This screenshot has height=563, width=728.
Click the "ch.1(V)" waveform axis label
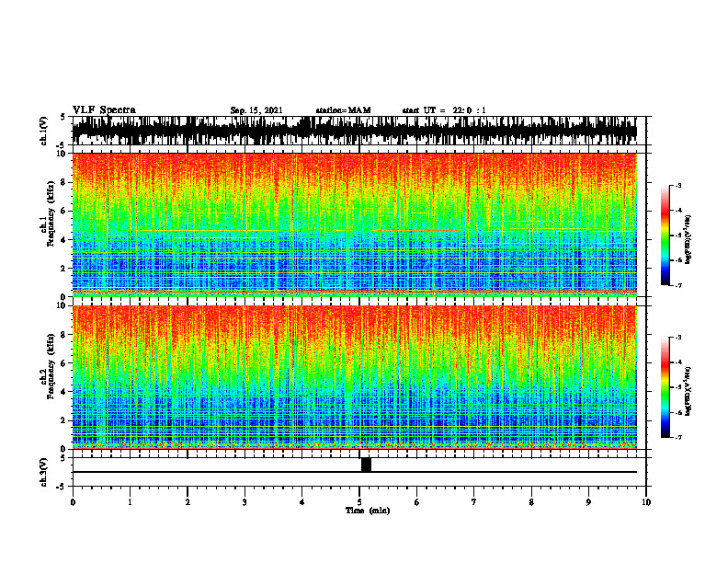[44, 131]
